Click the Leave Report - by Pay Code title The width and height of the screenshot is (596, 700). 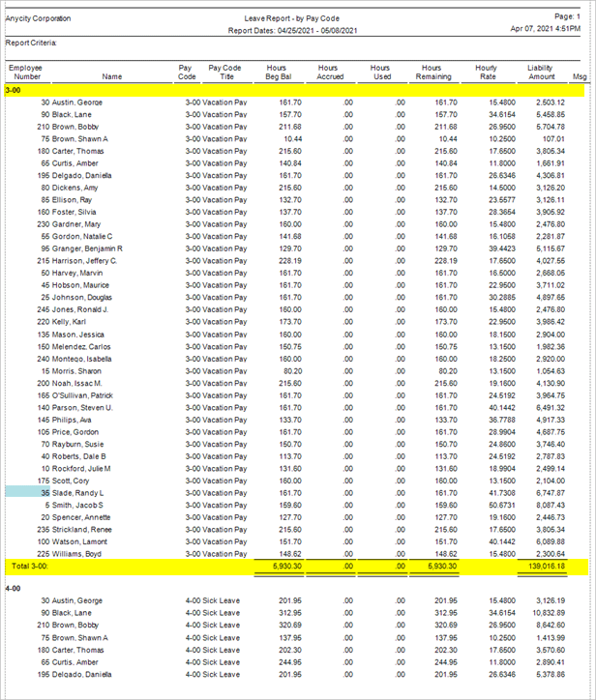point(292,18)
